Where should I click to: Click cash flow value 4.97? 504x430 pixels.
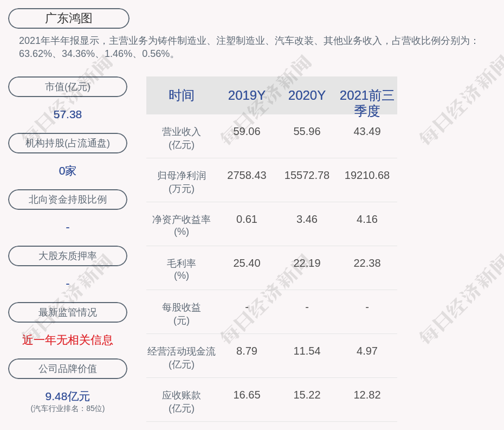(x=367, y=351)
